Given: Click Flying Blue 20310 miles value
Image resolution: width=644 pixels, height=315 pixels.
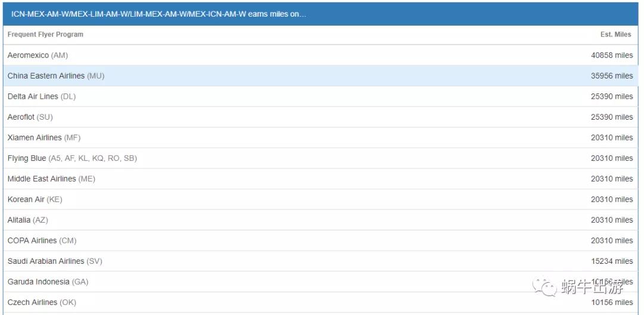Looking at the screenshot, I should [612, 158].
